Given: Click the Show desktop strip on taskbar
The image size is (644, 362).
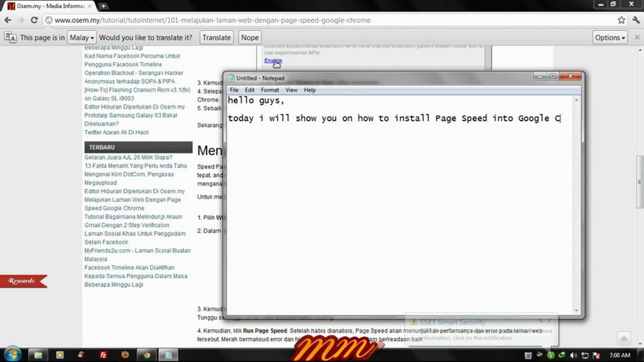Looking at the screenshot, I should click(x=641, y=355).
